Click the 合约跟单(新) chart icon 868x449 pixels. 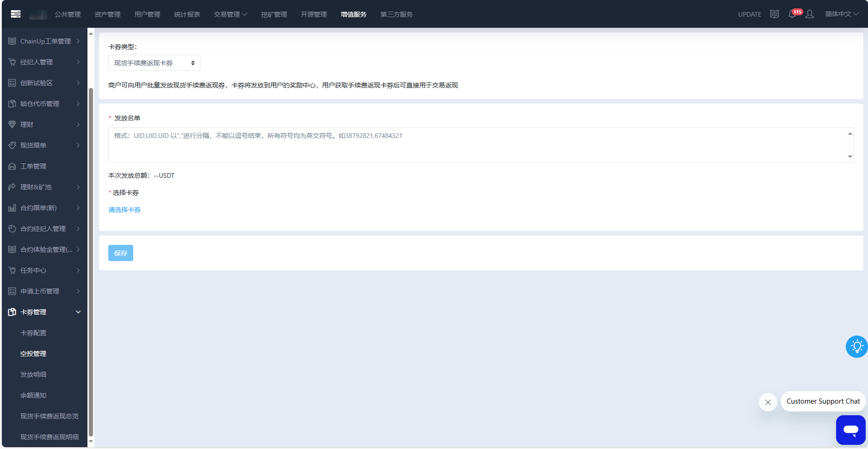12,208
